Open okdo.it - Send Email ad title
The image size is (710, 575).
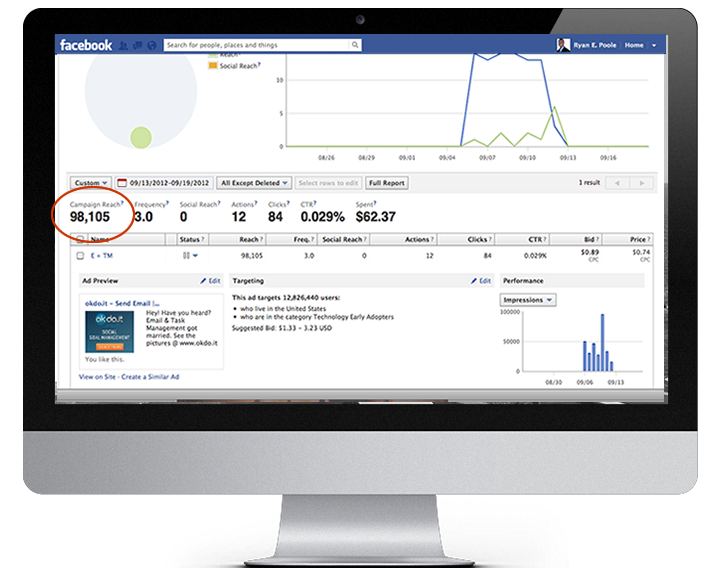tap(122, 303)
